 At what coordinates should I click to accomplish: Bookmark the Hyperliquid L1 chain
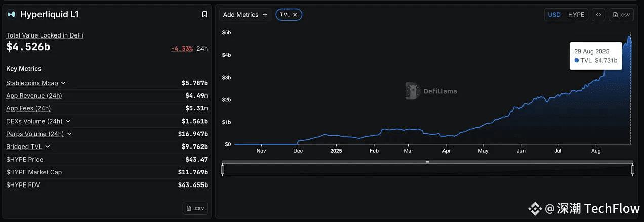tap(204, 14)
